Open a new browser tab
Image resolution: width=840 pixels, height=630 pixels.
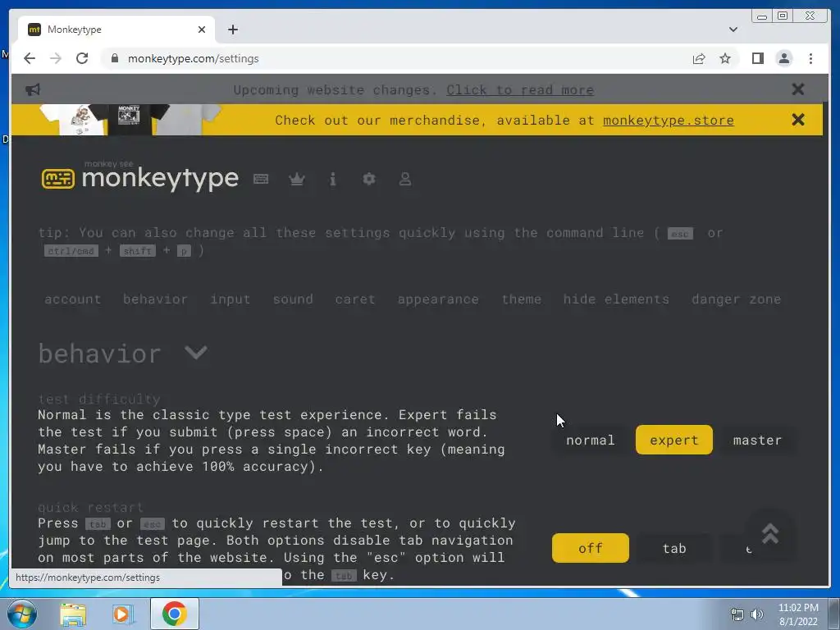pyautogui.click(x=232, y=30)
